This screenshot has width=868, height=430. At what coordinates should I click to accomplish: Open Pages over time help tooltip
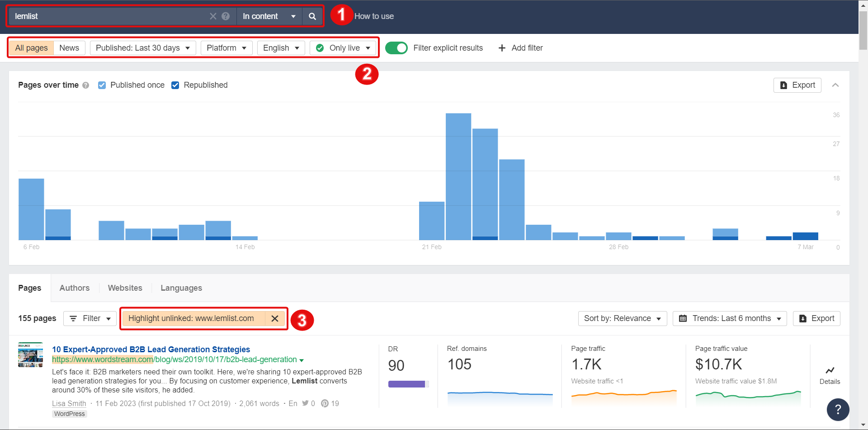tap(85, 85)
